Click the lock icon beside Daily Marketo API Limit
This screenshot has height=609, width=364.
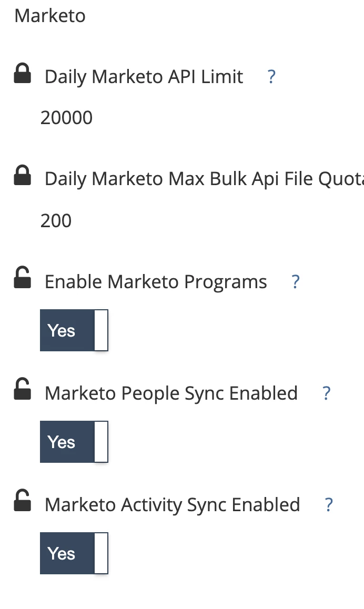(x=23, y=73)
